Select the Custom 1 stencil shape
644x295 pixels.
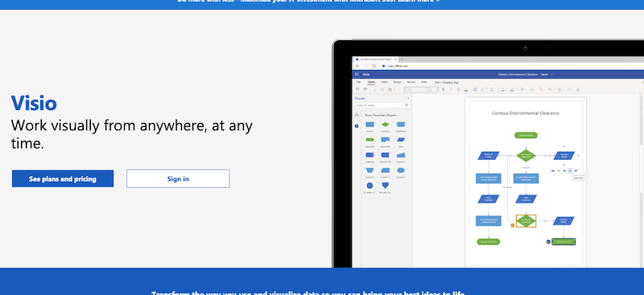401,155
